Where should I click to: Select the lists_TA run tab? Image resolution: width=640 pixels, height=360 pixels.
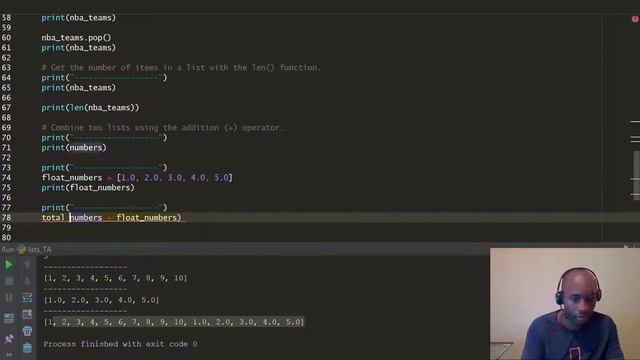[x=35, y=249]
